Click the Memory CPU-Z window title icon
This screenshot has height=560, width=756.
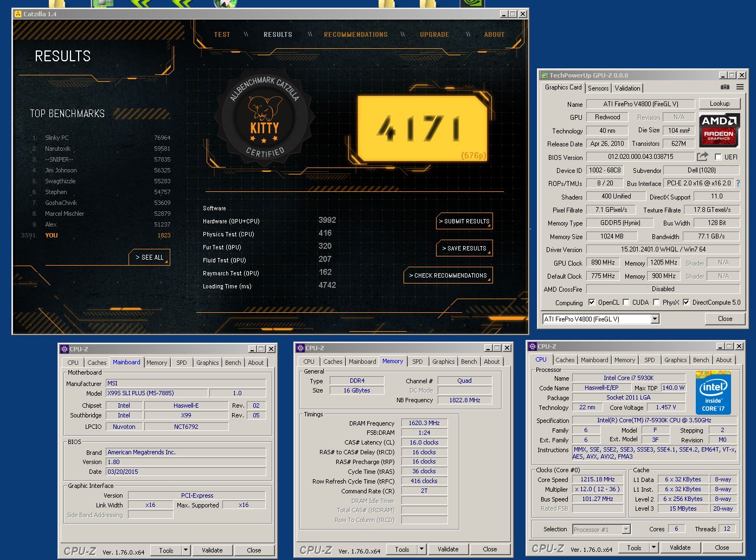click(300, 348)
